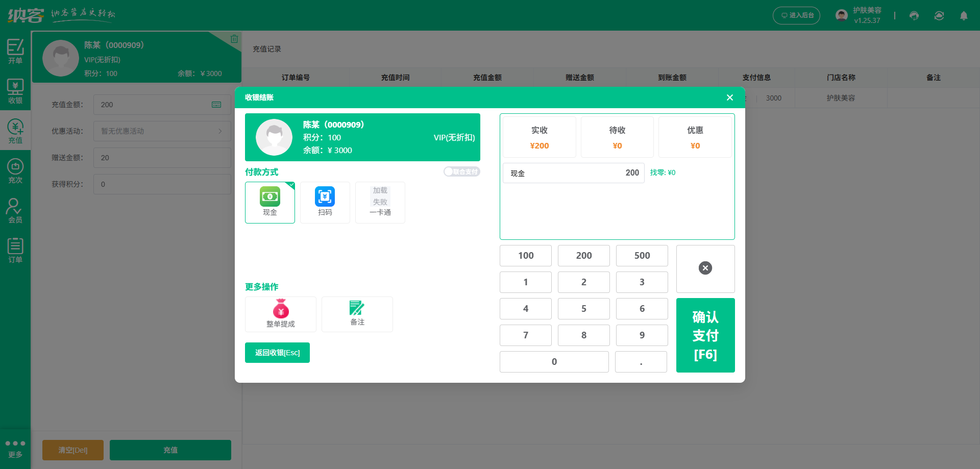980x469 pixels.
Task: Switch to the 会员 sidebar section
Action: pos(15,211)
